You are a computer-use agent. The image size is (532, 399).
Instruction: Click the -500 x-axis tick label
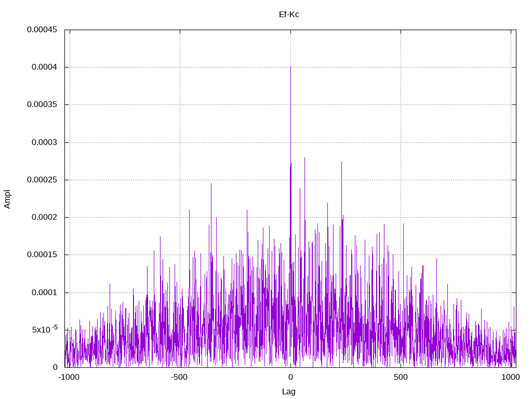179,377
